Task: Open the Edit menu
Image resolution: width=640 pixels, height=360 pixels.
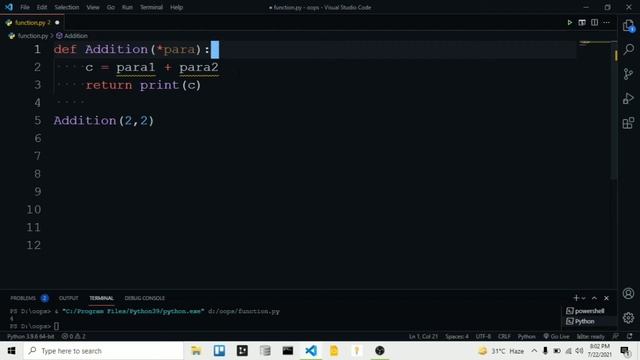Action: point(42,7)
